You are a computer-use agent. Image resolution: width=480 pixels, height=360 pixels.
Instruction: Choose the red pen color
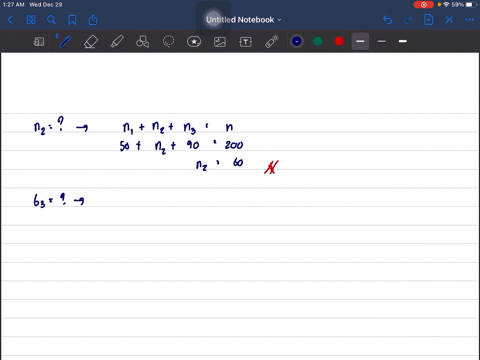coord(339,41)
